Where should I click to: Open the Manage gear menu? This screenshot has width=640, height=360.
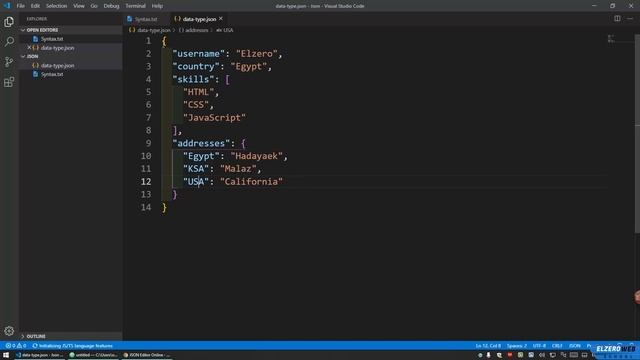coord(9,331)
